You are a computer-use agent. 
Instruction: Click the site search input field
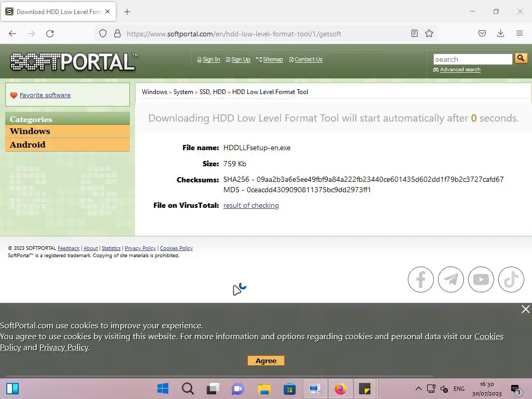pos(473,59)
